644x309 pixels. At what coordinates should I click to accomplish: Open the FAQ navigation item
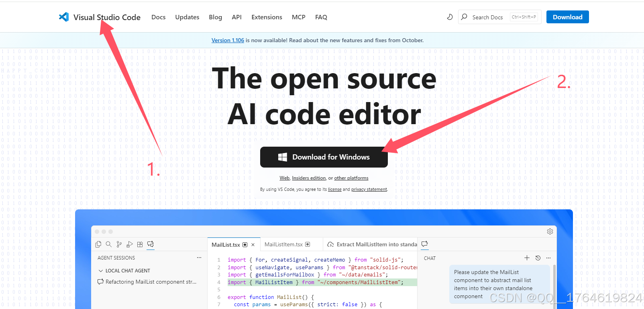[x=321, y=17]
